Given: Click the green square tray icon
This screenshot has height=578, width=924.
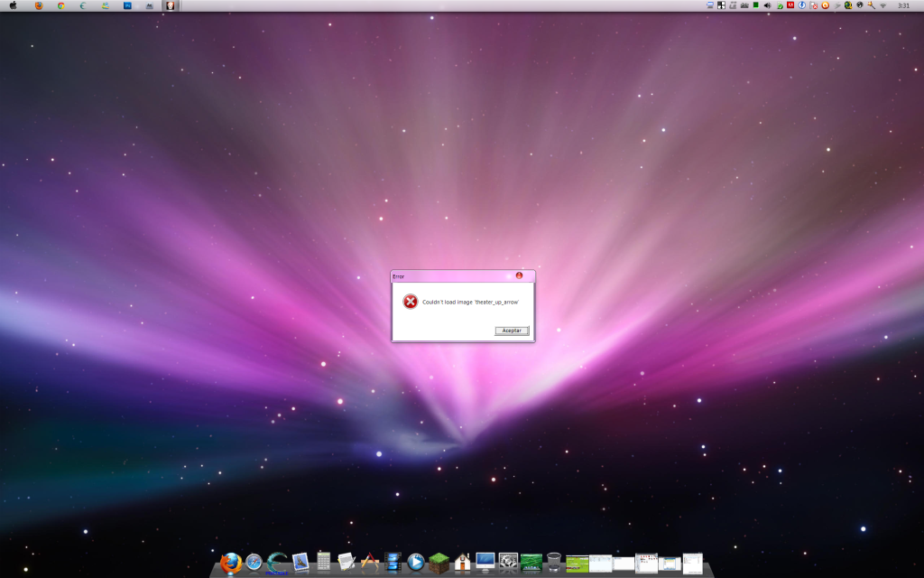Looking at the screenshot, I should tap(756, 5).
